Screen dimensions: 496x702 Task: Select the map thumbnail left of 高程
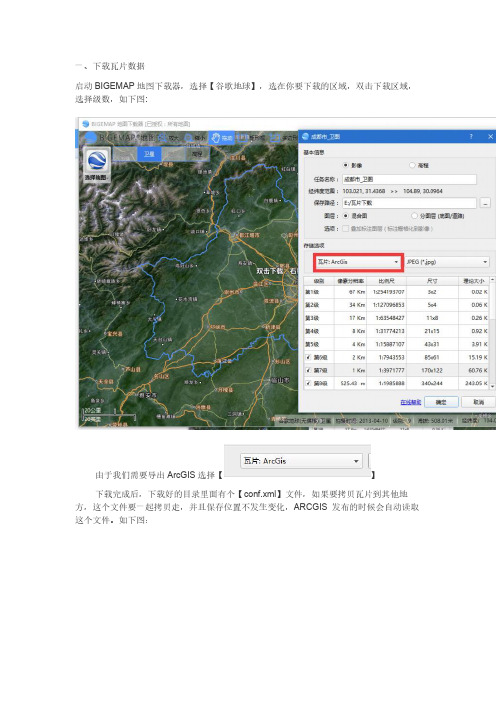pyautogui.click(x=173, y=154)
